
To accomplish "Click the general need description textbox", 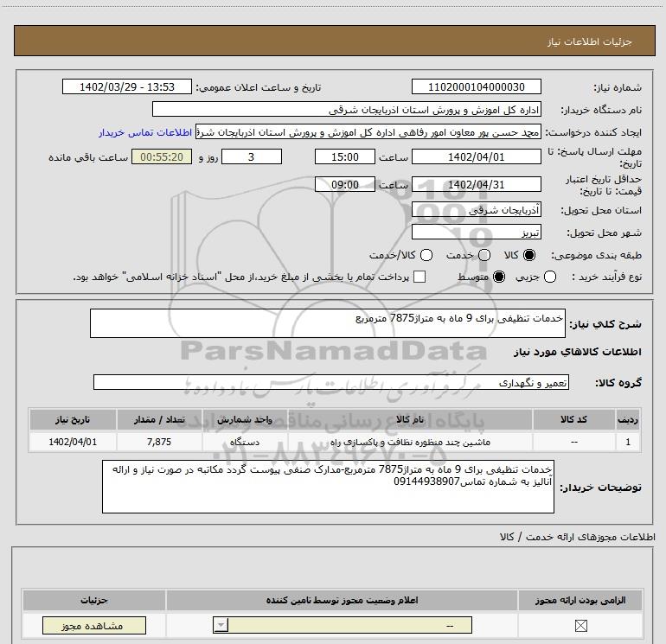I will coord(328,323).
